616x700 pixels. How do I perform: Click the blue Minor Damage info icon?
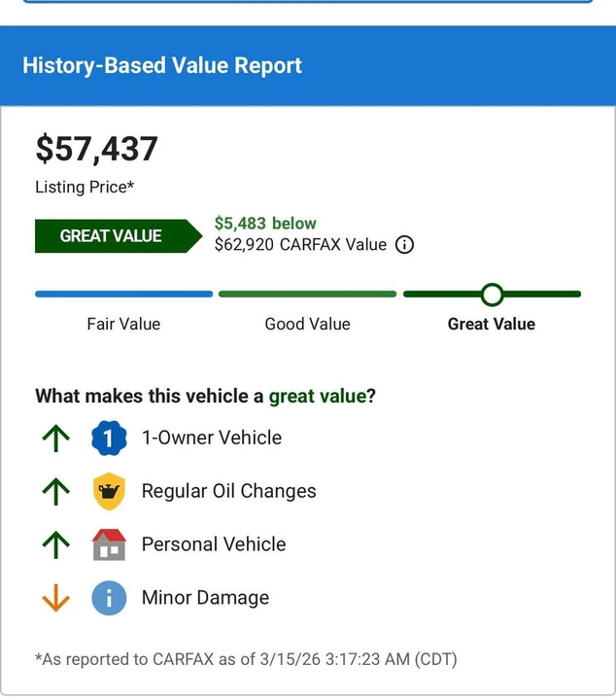pyautogui.click(x=109, y=598)
